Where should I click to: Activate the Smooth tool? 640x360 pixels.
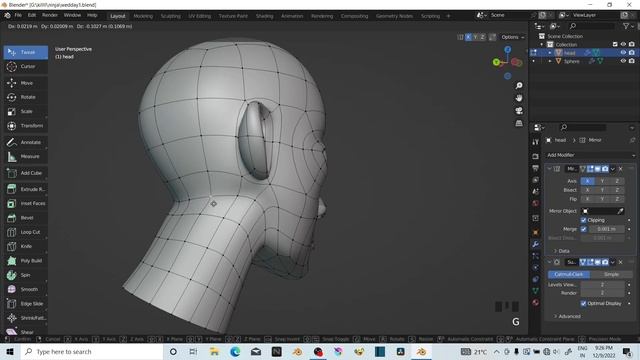click(x=26, y=289)
